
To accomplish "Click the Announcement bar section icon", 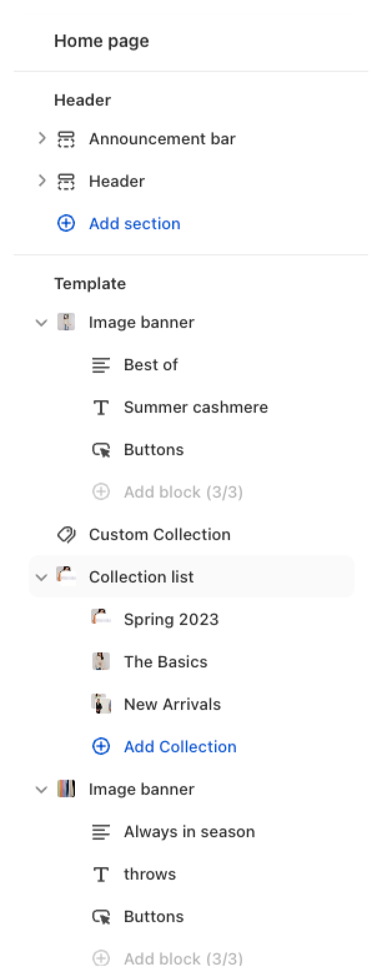I will tap(66, 139).
